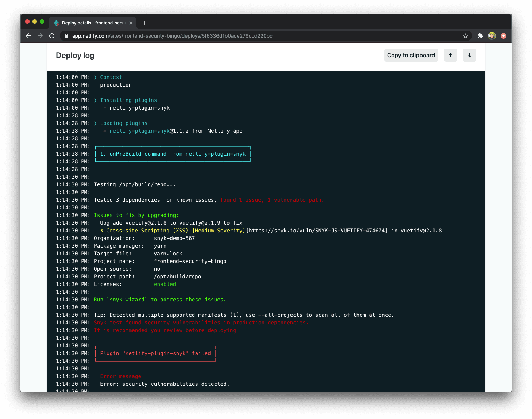This screenshot has width=532, height=419.
Task: Open the snyk.io SNYK-JS-VUETIFY-474604 vulnerability URL
Action: point(317,231)
